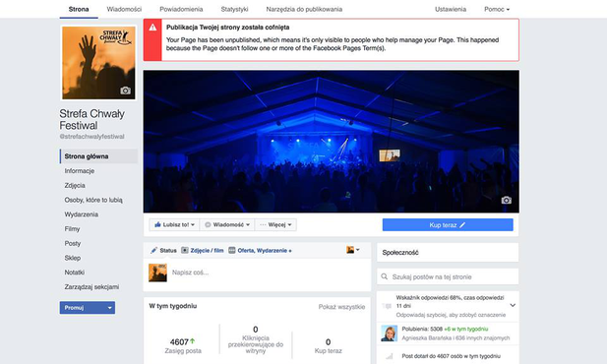Image resolution: width=607 pixels, height=364 pixels.
Task: Click Szukaj postów na tej stronie field
Action: pos(448,276)
